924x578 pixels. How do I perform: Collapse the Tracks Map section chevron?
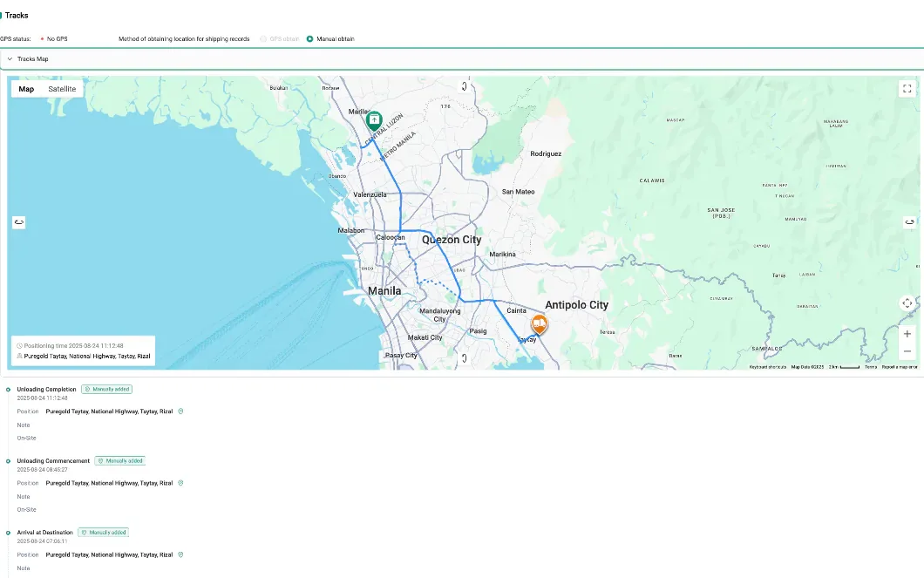point(10,59)
